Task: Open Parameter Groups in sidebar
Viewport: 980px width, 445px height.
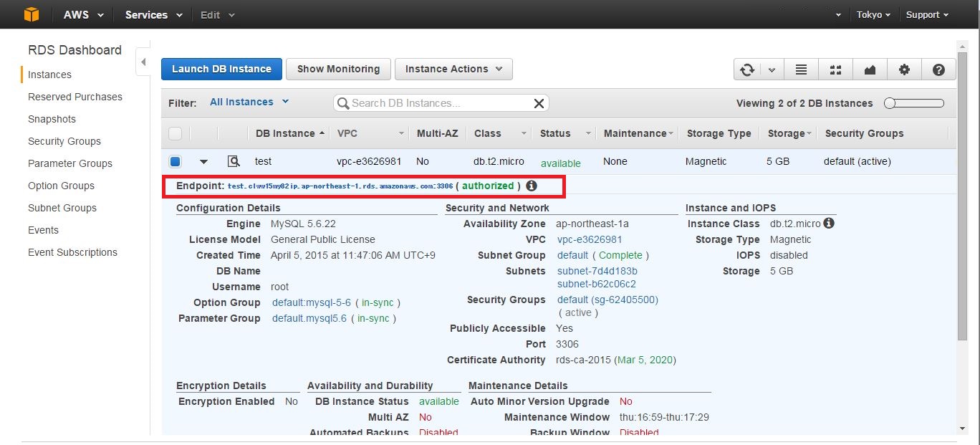Action: coord(70,163)
